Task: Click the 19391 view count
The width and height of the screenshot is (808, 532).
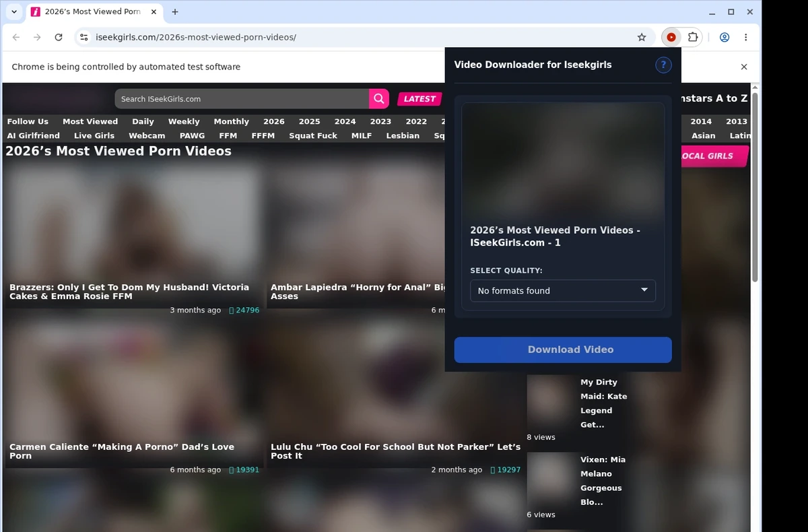Action: click(x=244, y=470)
